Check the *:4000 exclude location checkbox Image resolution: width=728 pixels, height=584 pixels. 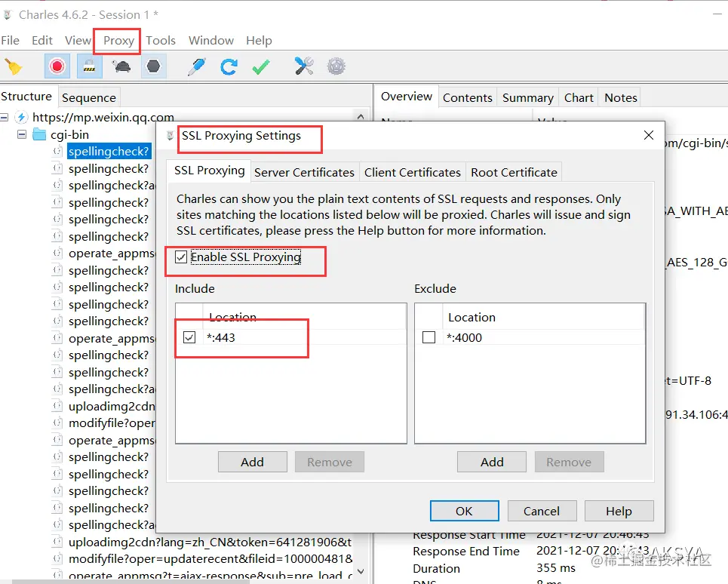tap(429, 337)
